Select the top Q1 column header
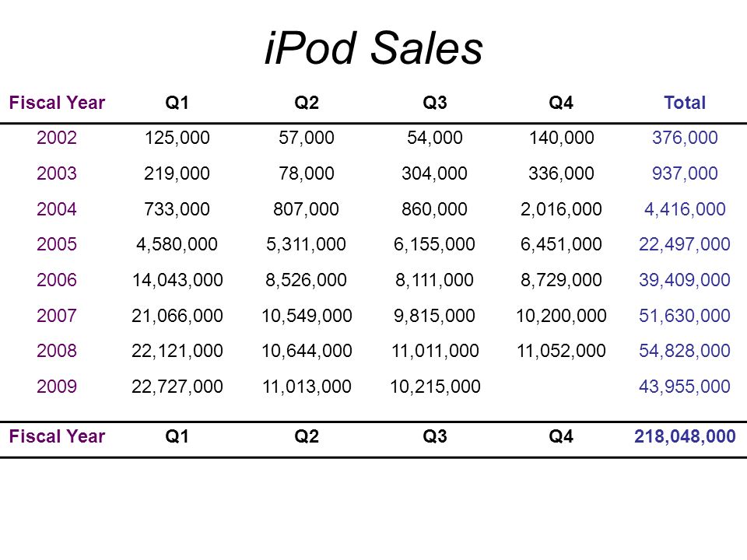 pos(177,103)
